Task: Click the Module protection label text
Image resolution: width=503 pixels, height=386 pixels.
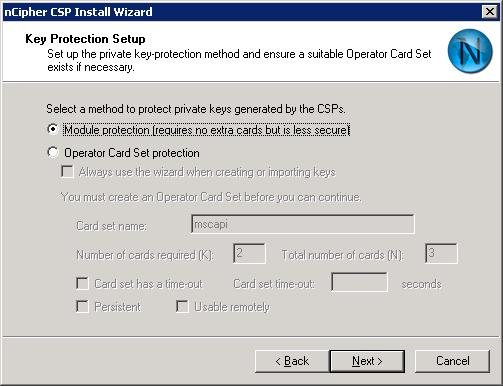Action: (x=206, y=130)
